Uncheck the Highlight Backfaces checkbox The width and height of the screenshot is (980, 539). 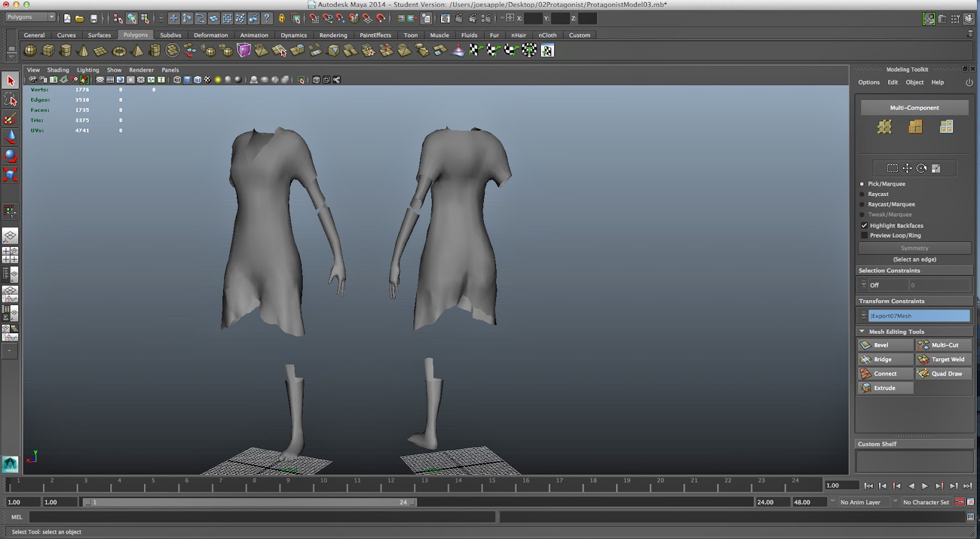[864, 225]
